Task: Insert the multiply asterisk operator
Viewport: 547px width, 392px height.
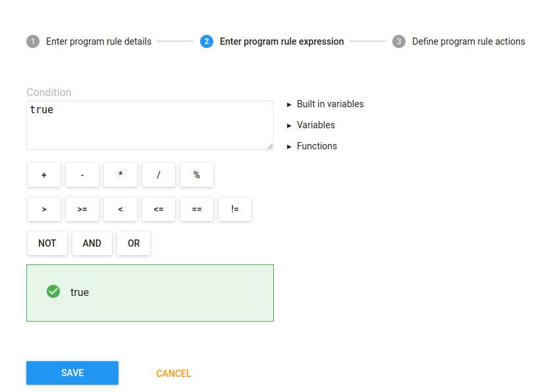Action: point(120,175)
